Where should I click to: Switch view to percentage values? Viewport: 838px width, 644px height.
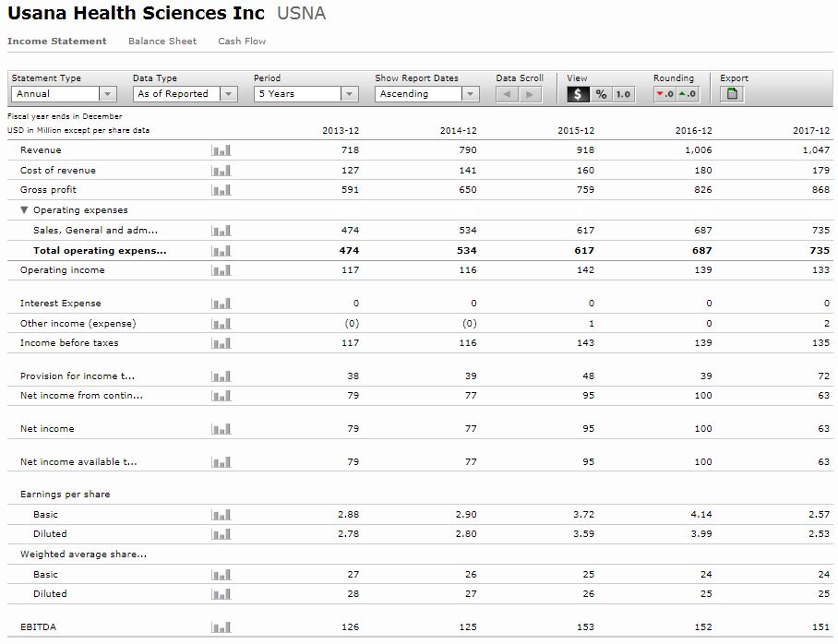click(x=601, y=94)
